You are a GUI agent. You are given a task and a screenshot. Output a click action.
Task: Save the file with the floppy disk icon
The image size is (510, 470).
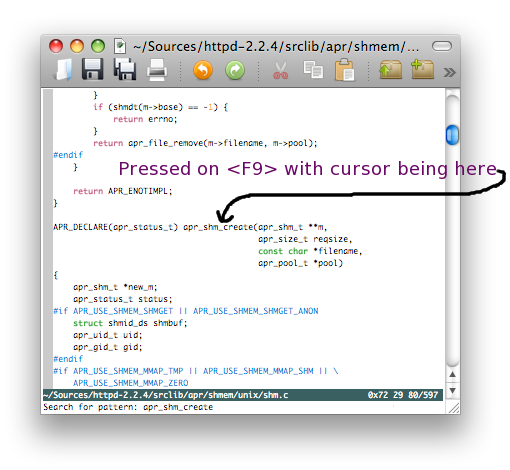coord(92,69)
